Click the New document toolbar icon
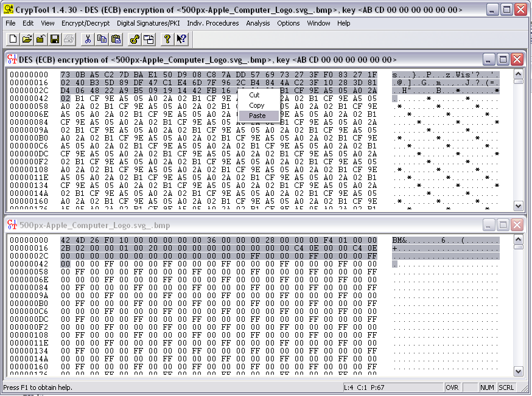This screenshot has height=396, width=532. (13, 39)
